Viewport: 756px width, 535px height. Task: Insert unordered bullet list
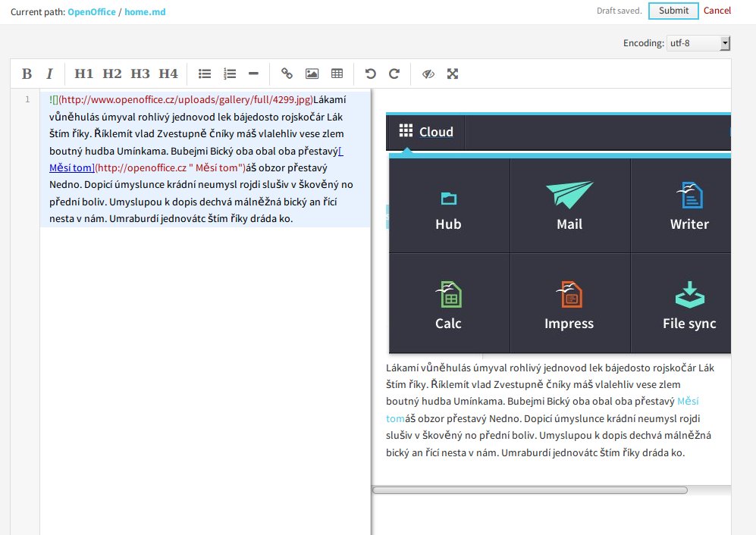205,74
